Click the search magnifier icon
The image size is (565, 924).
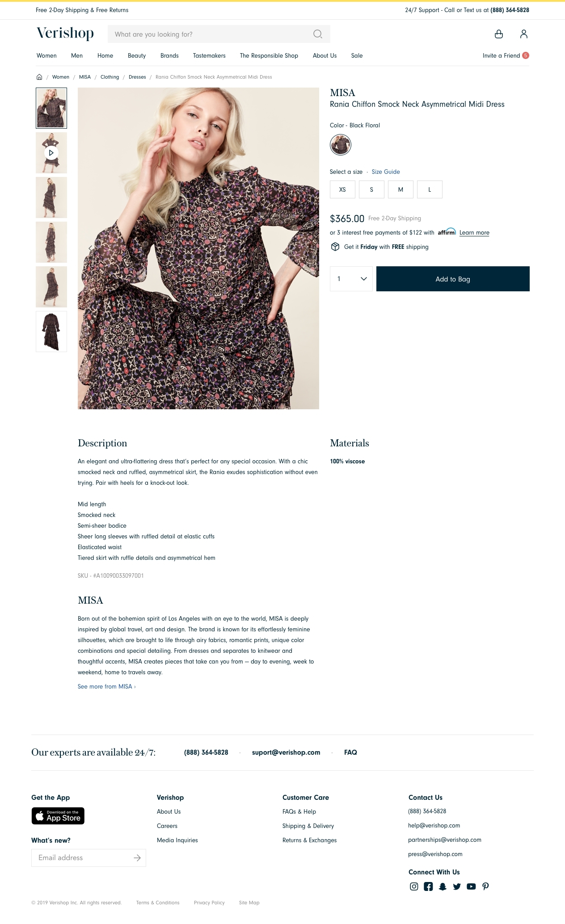point(317,34)
